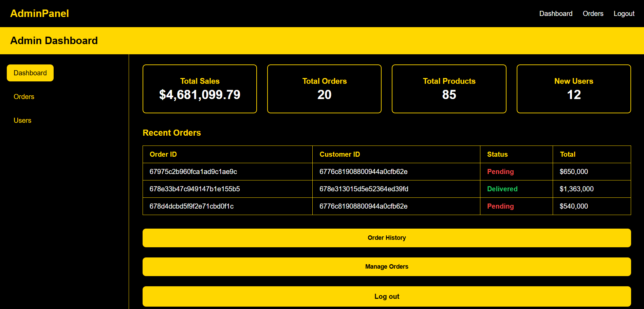Select the Total Orders card showing 20
Viewport: 644px width, 309px height.
[324, 89]
